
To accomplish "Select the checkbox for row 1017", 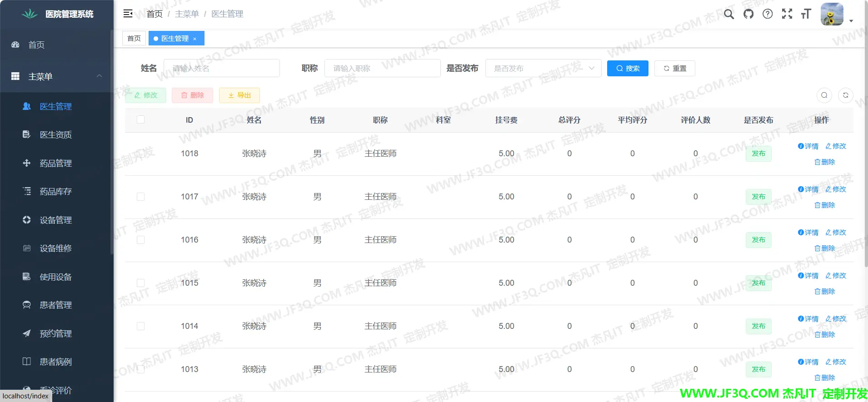I will coord(141,197).
